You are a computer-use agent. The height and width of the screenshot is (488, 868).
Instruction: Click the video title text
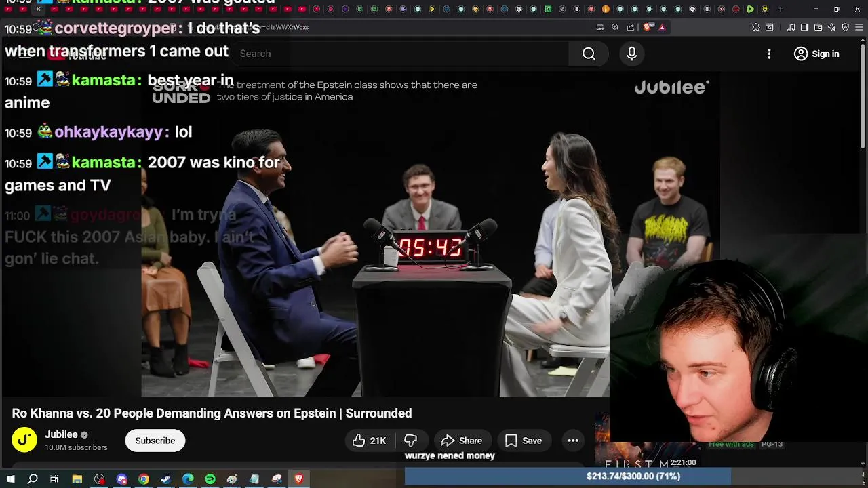click(212, 413)
